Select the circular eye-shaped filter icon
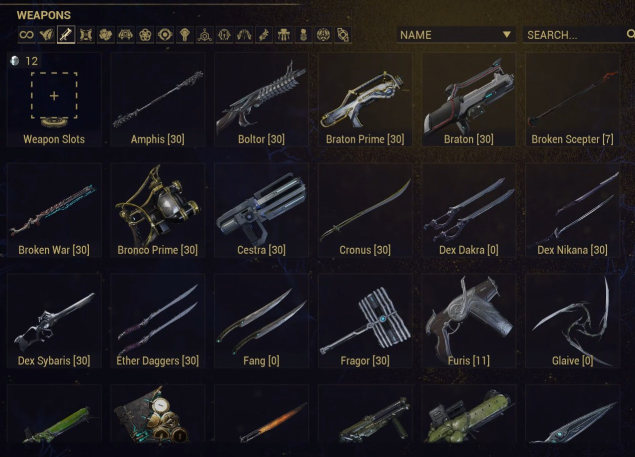635x457 pixels. 165,35
